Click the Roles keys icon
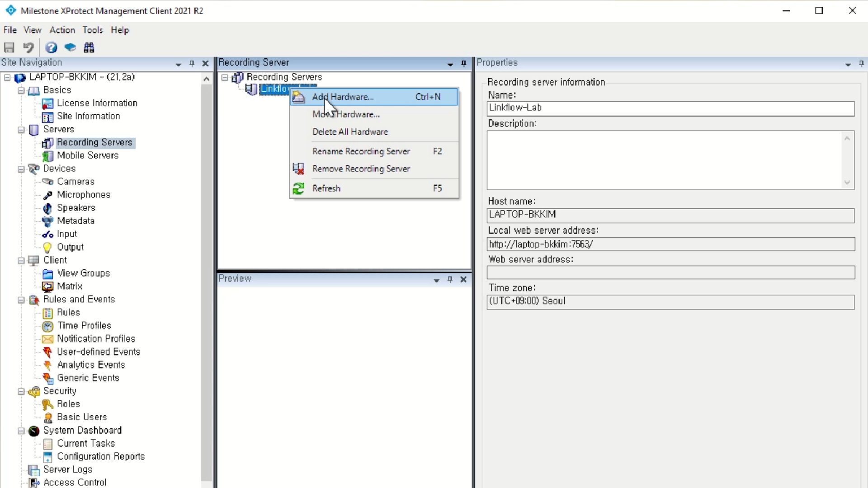Viewport: 868px width, 488px height. tap(47, 405)
